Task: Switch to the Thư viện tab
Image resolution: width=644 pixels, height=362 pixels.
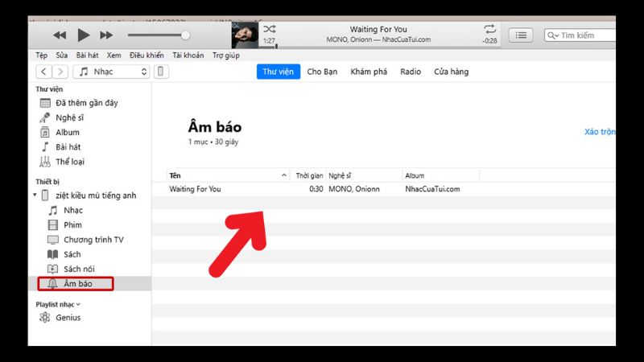Action: 278,72
